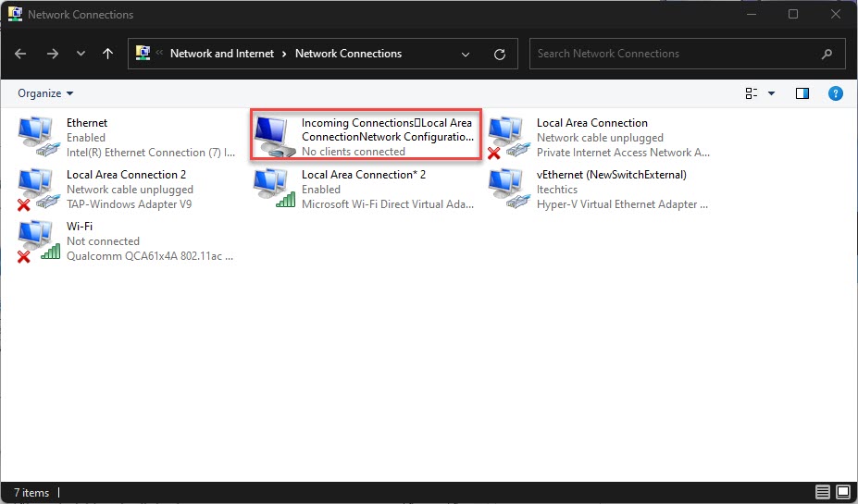Viewport: 858px width, 504px height.
Task: Open the recent locations dropdown arrow
Action: pos(81,54)
